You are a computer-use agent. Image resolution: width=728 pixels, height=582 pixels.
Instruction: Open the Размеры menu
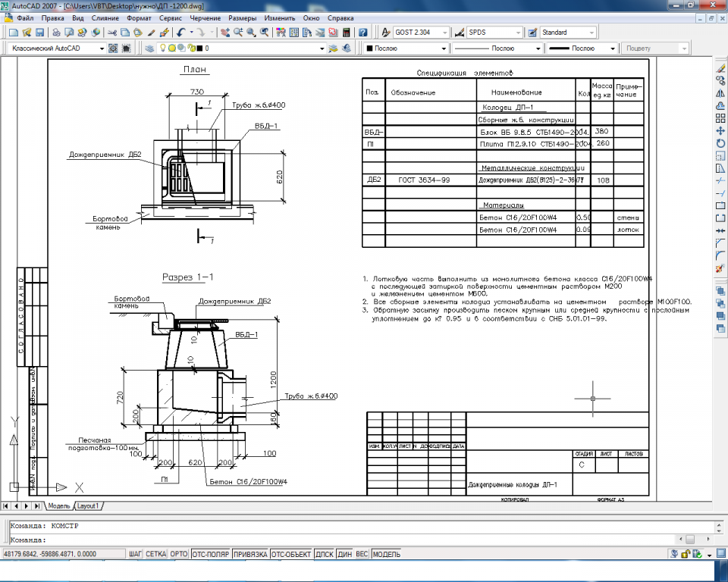click(x=243, y=18)
